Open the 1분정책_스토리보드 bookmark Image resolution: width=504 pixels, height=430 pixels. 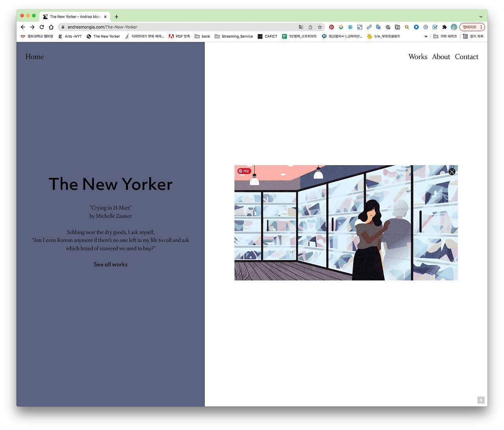tap(300, 36)
